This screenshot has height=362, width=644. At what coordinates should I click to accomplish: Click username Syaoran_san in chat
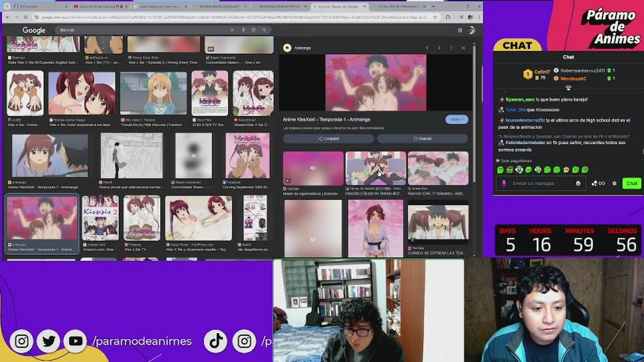pyautogui.click(x=520, y=100)
